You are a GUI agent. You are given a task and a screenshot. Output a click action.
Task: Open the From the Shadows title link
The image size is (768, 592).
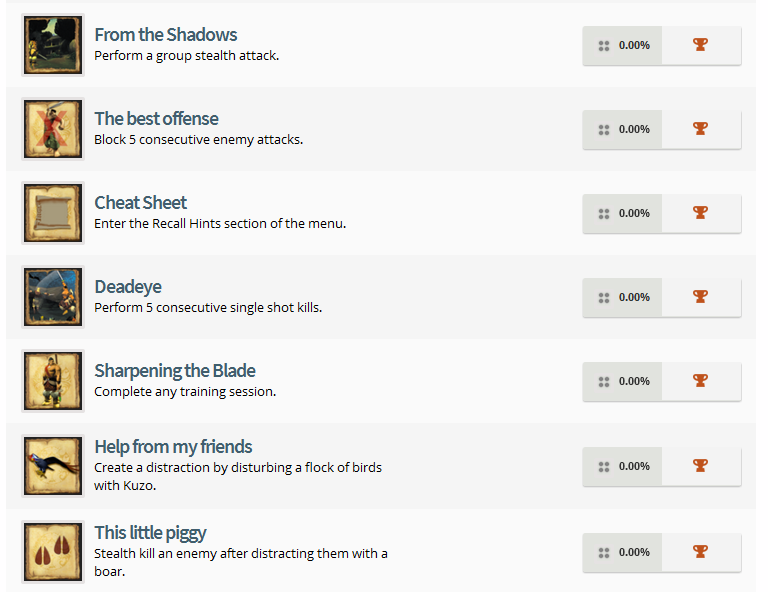[x=165, y=35]
